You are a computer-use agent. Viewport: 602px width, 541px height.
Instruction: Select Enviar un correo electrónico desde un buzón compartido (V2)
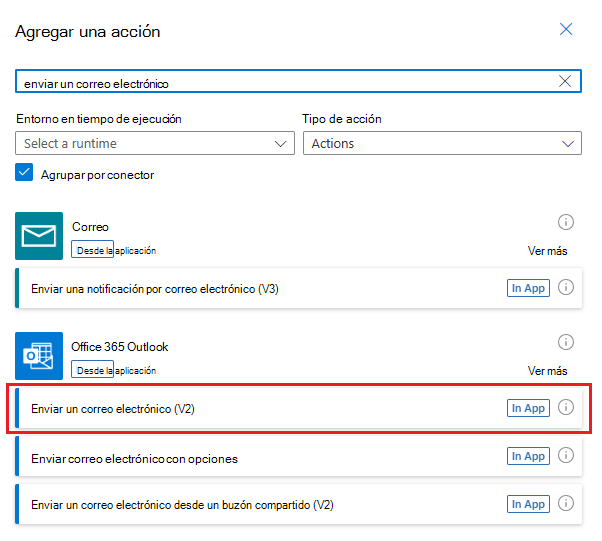[298, 504]
